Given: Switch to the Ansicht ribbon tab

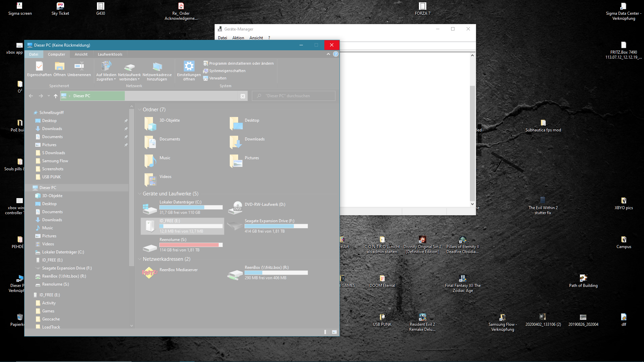Looking at the screenshot, I should 81,54.
